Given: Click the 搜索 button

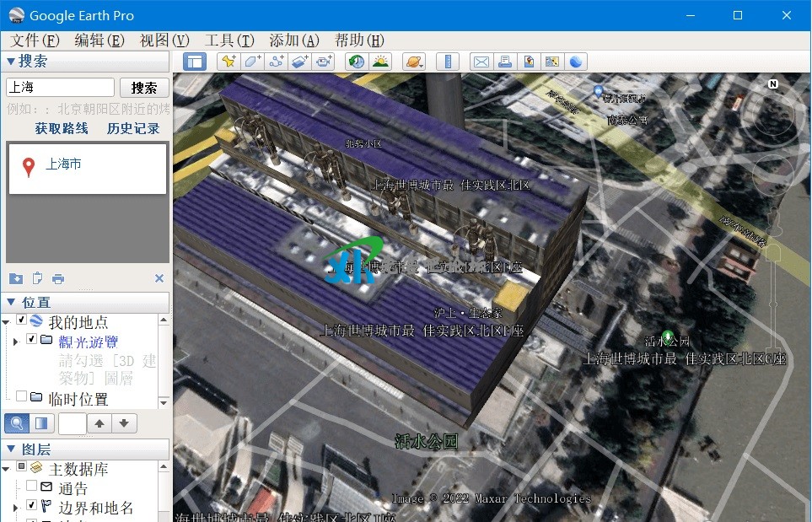Looking at the screenshot, I should pyautogui.click(x=144, y=88).
